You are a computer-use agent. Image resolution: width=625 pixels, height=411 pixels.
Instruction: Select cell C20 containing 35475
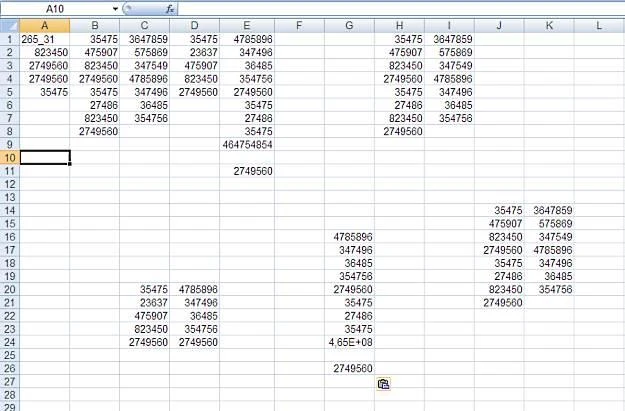(x=145, y=289)
